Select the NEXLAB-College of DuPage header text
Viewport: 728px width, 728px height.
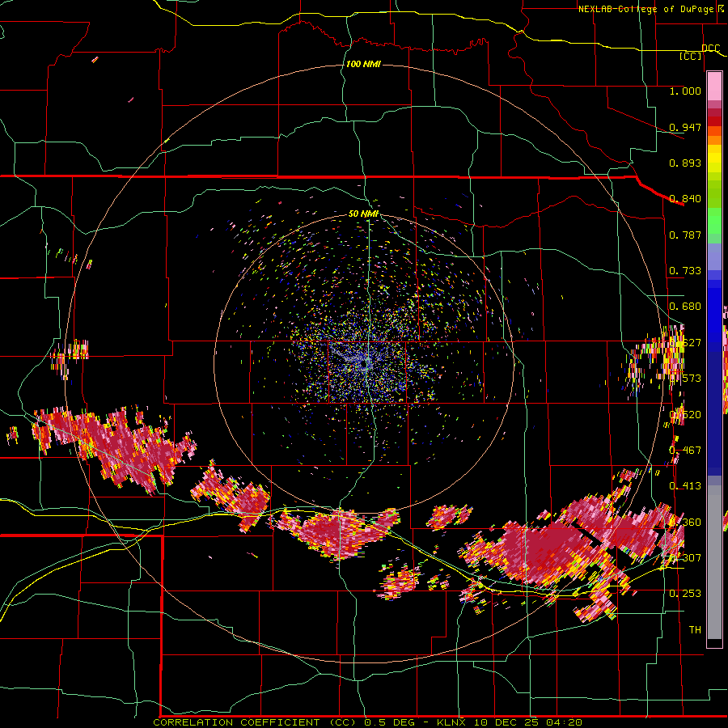pyautogui.click(x=645, y=9)
